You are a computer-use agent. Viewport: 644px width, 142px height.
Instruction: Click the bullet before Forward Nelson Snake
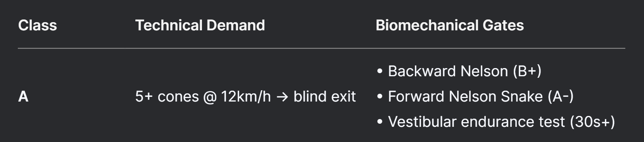(x=380, y=97)
